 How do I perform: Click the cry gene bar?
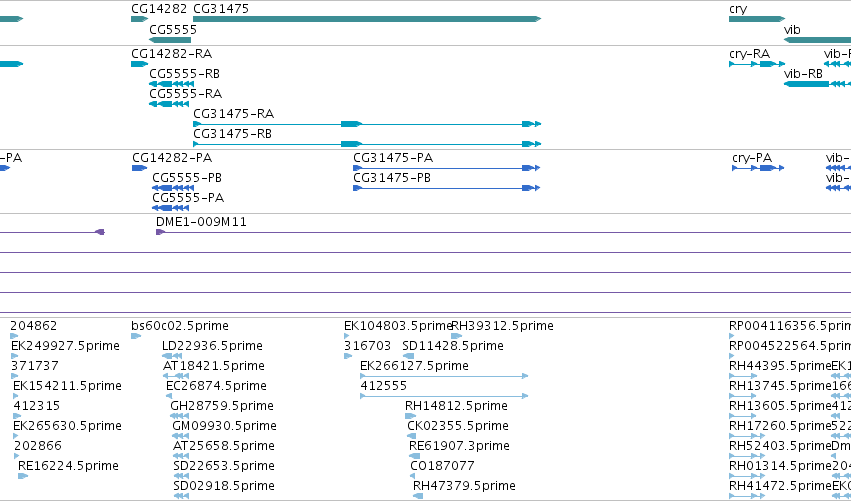click(x=757, y=19)
